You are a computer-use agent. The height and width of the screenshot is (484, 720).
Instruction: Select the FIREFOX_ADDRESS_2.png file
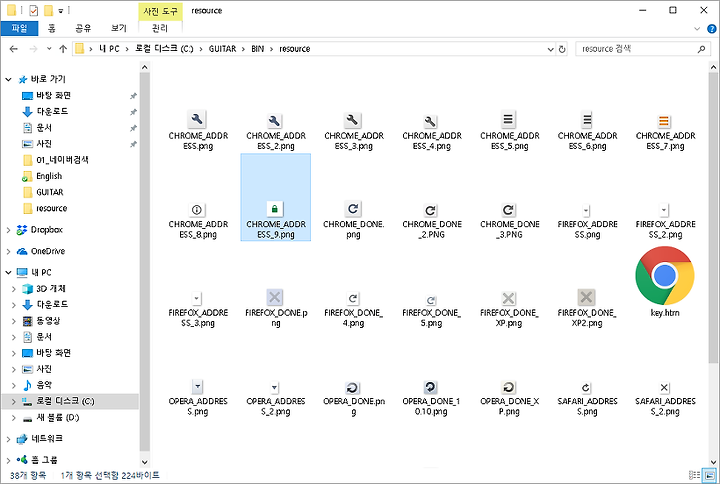pyautogui.click(x=665, y=219)
